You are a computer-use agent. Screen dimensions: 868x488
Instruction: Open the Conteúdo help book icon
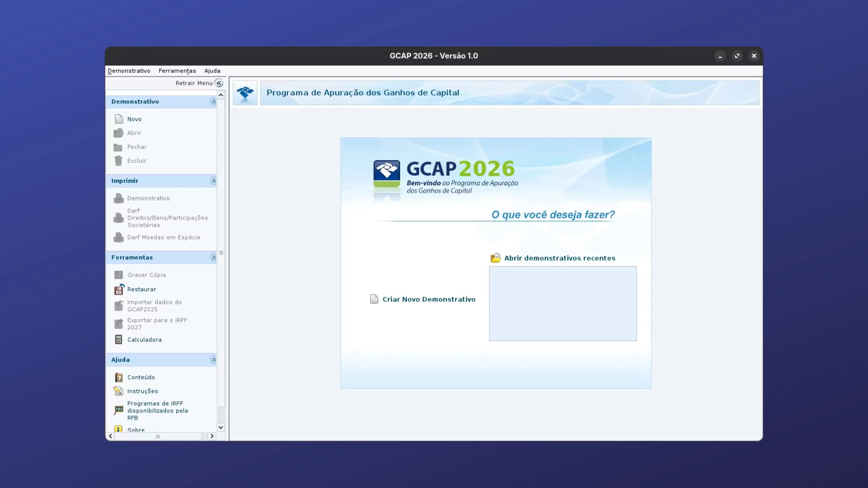tap(119, 377)
